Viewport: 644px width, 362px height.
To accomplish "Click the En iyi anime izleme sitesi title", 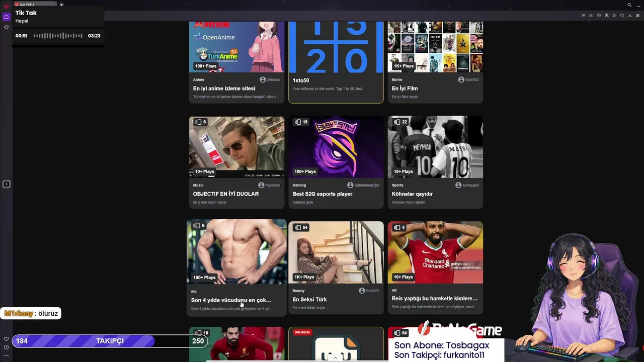I will (x=224, y=88).
